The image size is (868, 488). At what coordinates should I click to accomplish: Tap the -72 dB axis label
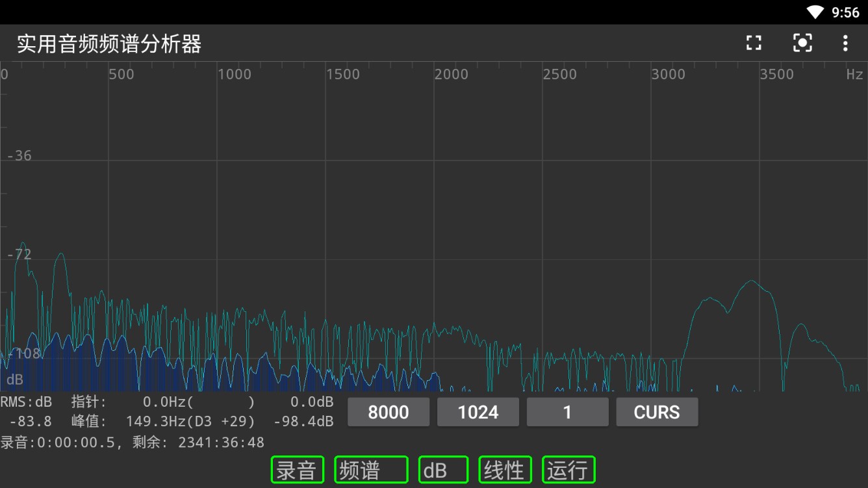click(19, 255)
